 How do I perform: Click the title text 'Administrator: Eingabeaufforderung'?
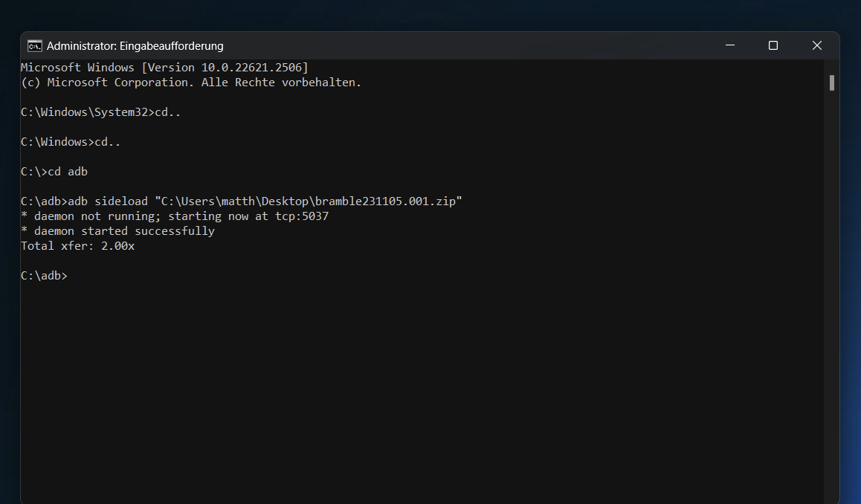coord(135,46)
